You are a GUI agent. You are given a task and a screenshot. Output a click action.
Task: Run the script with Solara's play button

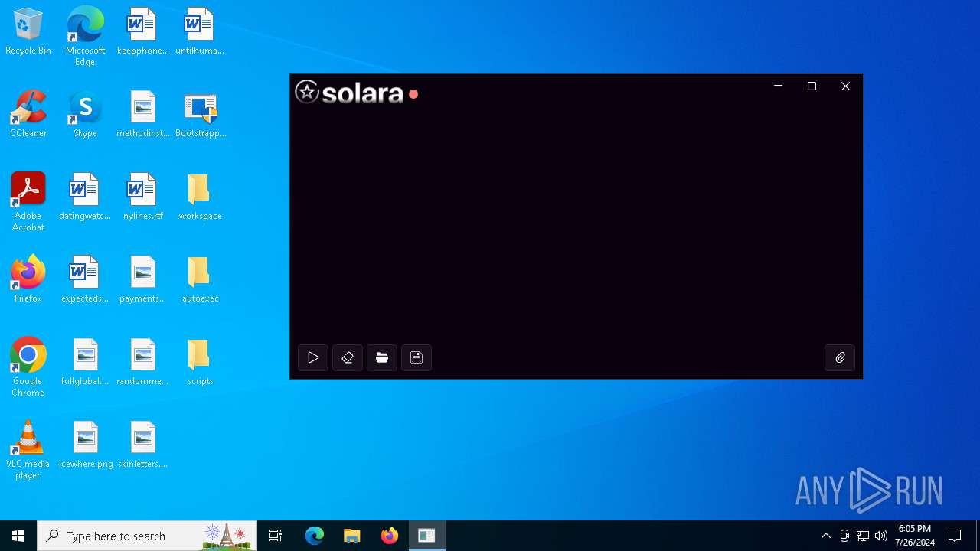tap(313, 357)
